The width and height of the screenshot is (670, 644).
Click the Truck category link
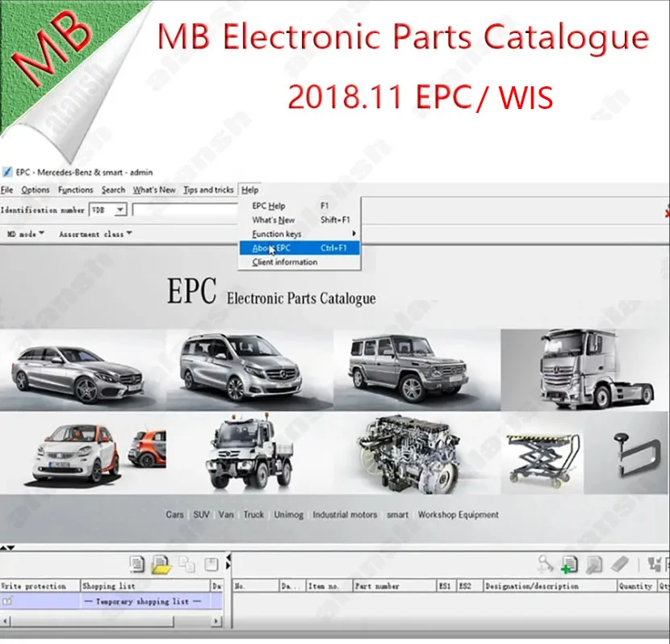[253, 515]
